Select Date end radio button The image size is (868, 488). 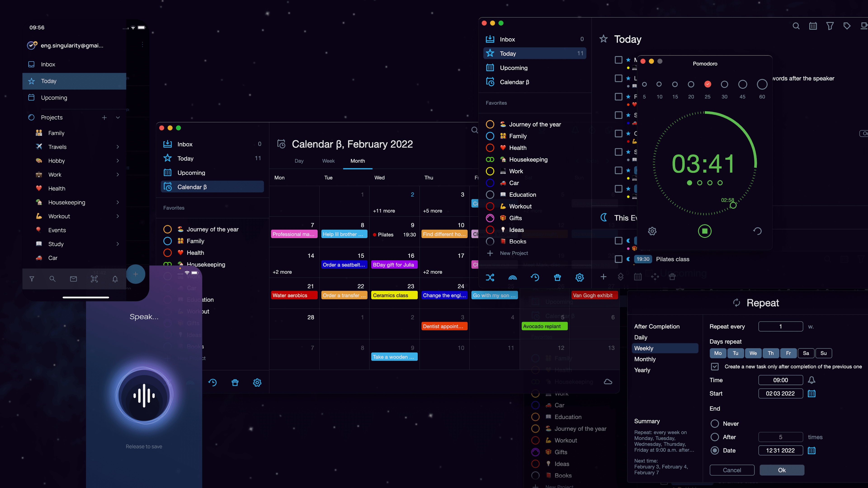pyautogui.click(x=715, y=450)
